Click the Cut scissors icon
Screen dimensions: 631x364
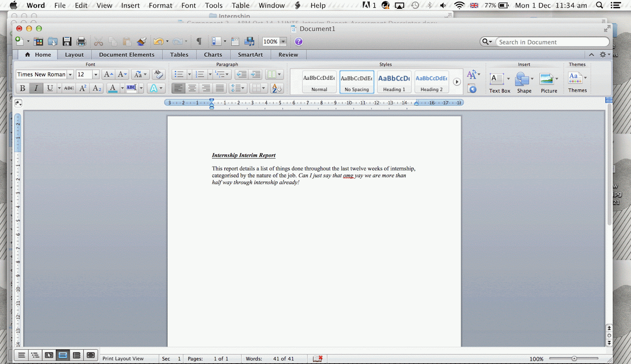pyautogui.click(x=98, y=42)
